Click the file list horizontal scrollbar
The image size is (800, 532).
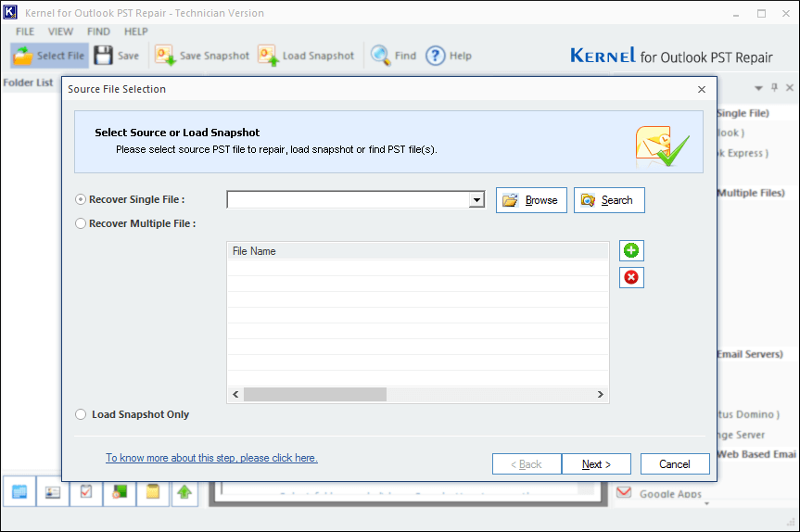(x=315, y=395)
